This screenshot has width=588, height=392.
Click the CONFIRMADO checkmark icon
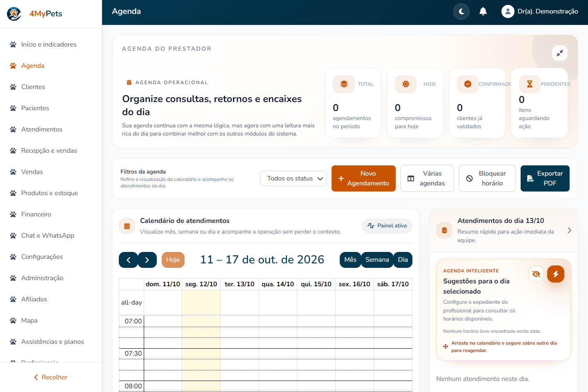tap(468, 84)
